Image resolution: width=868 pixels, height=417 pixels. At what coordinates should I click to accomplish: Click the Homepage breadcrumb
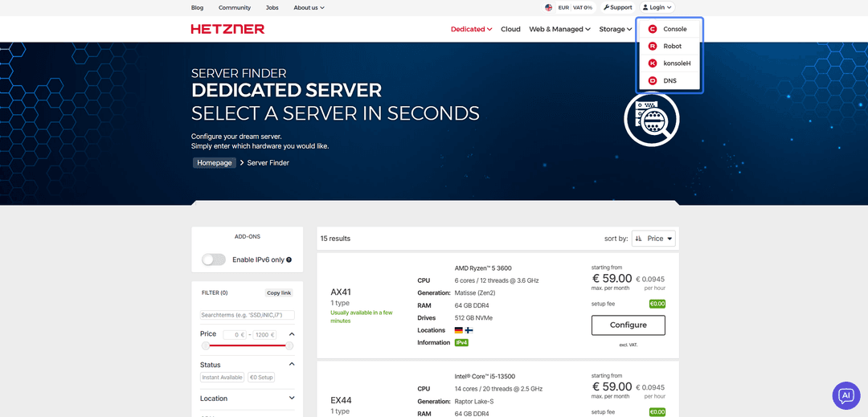click(215, 162)
